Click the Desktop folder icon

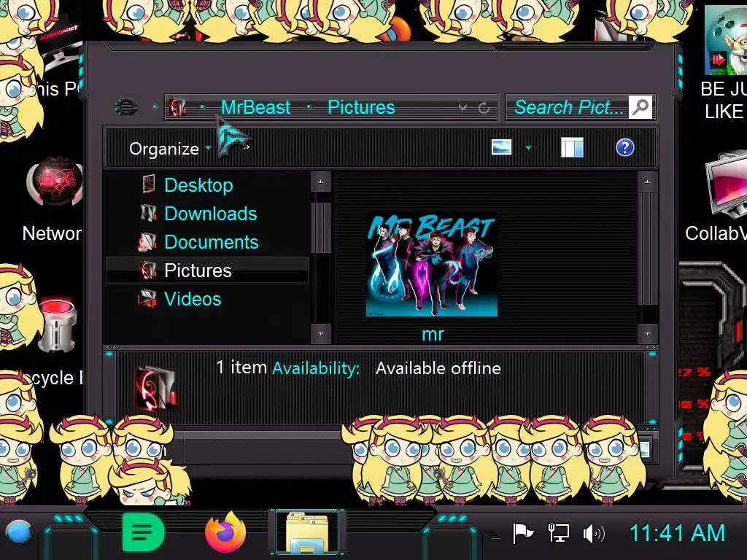coord(149,184)
